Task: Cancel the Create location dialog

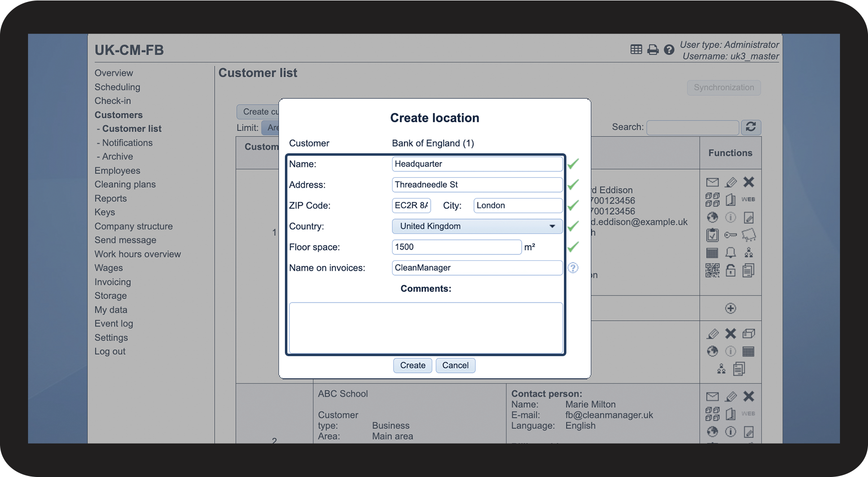Action: coord(455,365)
